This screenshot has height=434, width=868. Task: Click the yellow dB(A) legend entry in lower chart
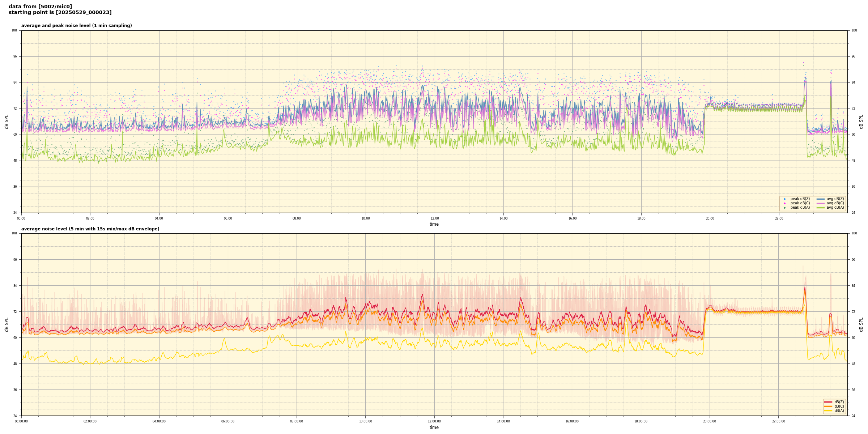[x=828, y=410]
